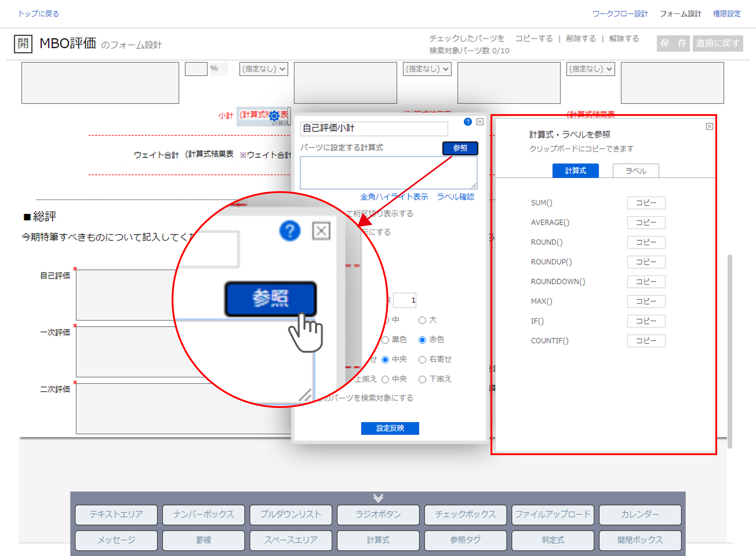Click the 二次評価 text area in 総評

click(183, 409)
